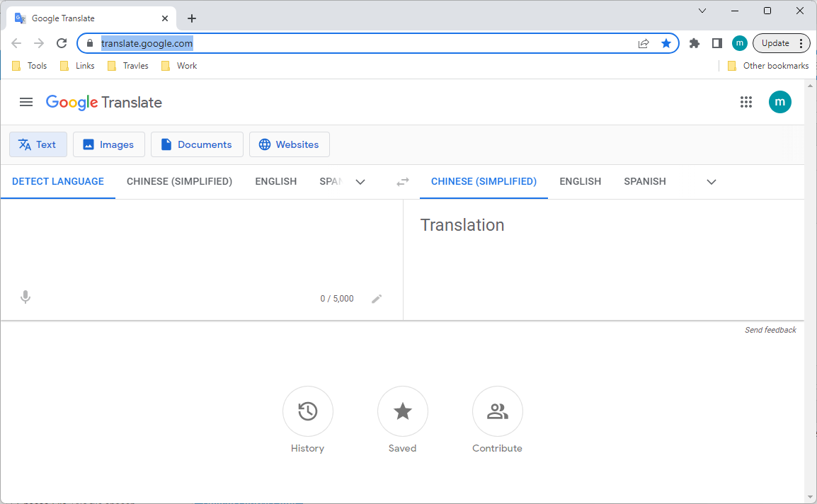Select the Google Translate browser tab
The height and width of the screenshot is (504, 817).
tap(91, 18)
